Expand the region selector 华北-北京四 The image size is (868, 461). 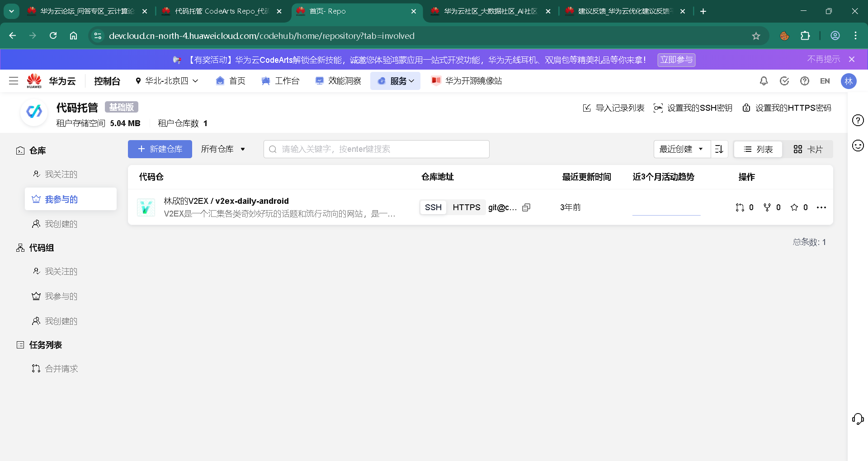167,81
